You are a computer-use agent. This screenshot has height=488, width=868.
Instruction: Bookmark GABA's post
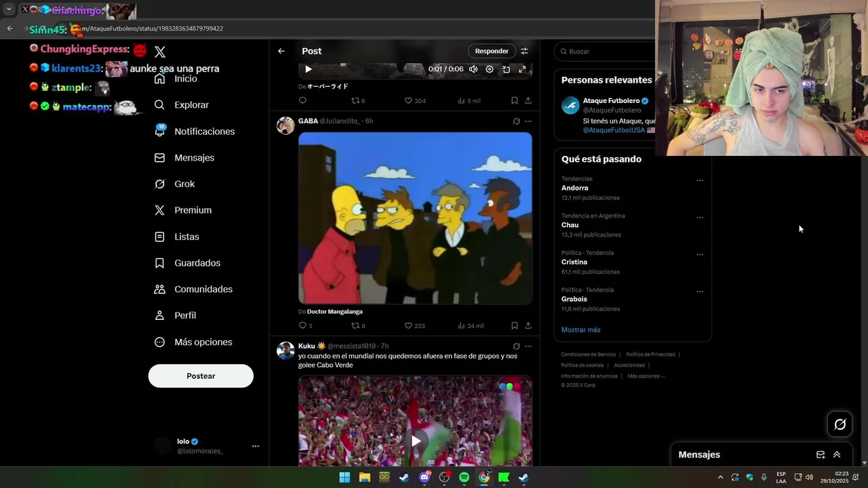[x=515, y=325]
